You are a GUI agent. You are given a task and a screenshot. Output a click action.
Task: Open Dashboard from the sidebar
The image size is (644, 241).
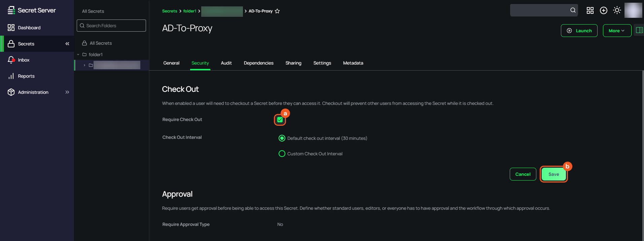click(x=29, y=28)
